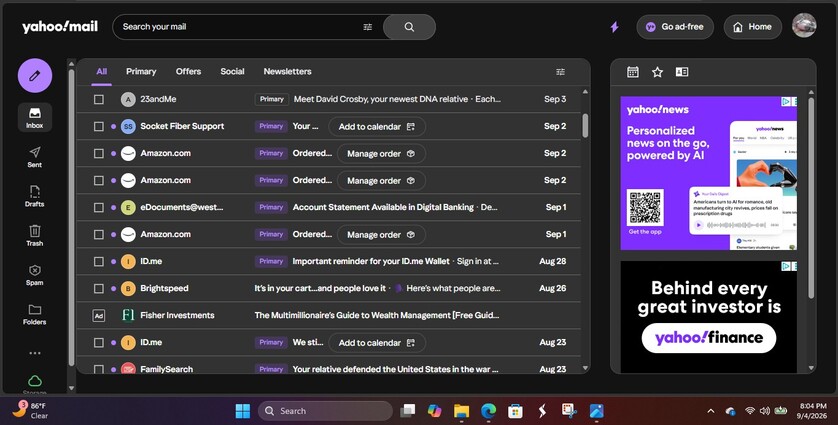838x425 pixels.
Task: Open the Folders icon in sidebar
Action: [x=35, y=314]
